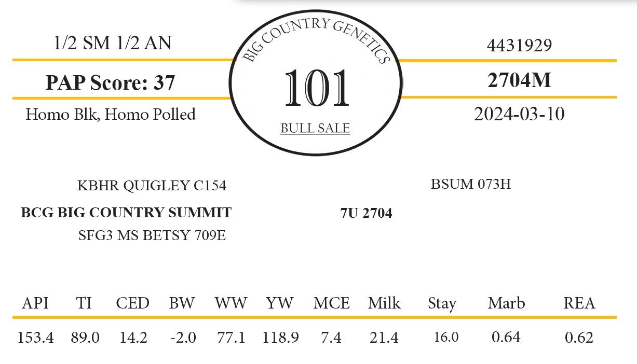Select the BW value -2.0
Screen dimensions: 637x364
click(x=183, y=338)
